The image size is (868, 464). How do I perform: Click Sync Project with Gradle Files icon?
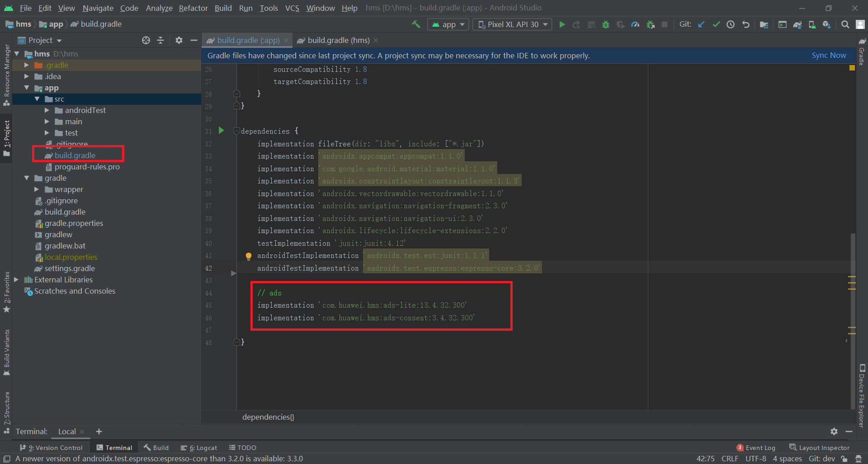point(797,24)
